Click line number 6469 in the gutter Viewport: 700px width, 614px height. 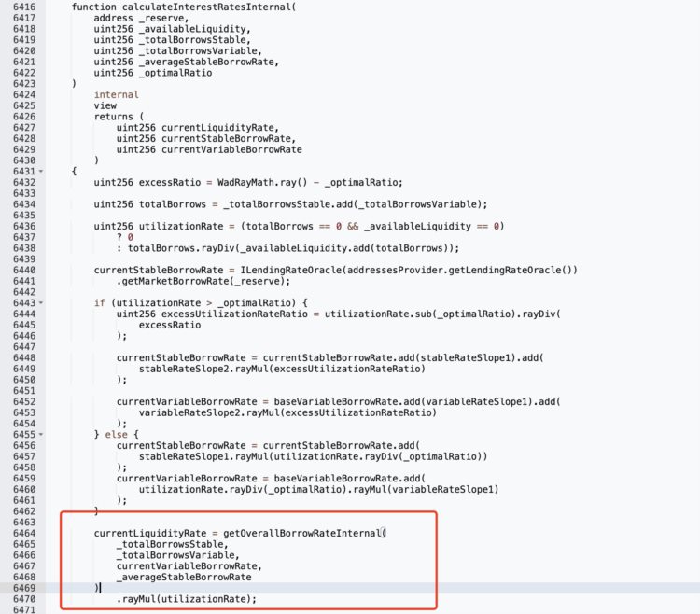tap(24, 588)
